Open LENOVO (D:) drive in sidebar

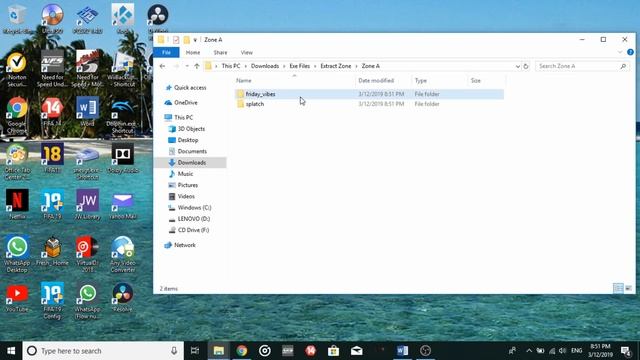tap(189, 219)
